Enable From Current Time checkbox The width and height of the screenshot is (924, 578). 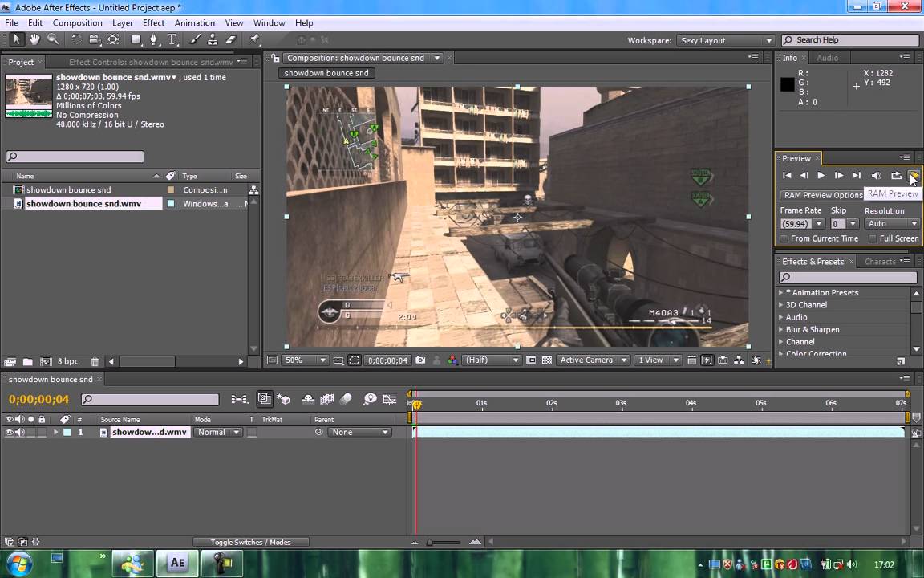pos(784,238)
